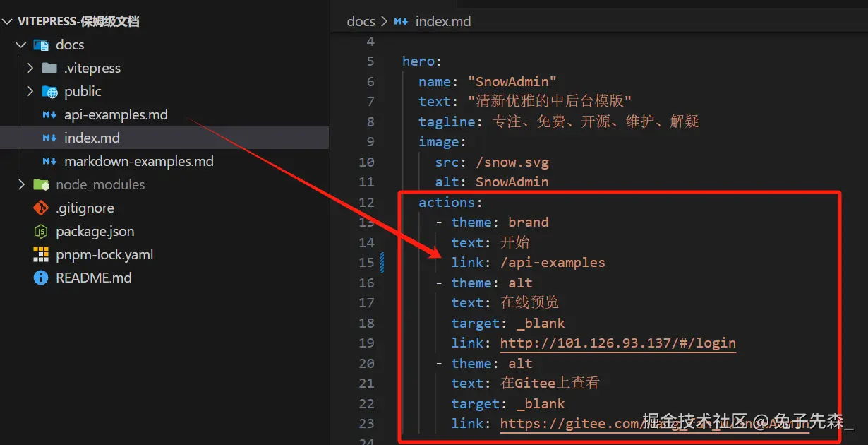Click the "image:" key on line 9
The width and height of the screenshot is (868, 445).
click(442, 142)
